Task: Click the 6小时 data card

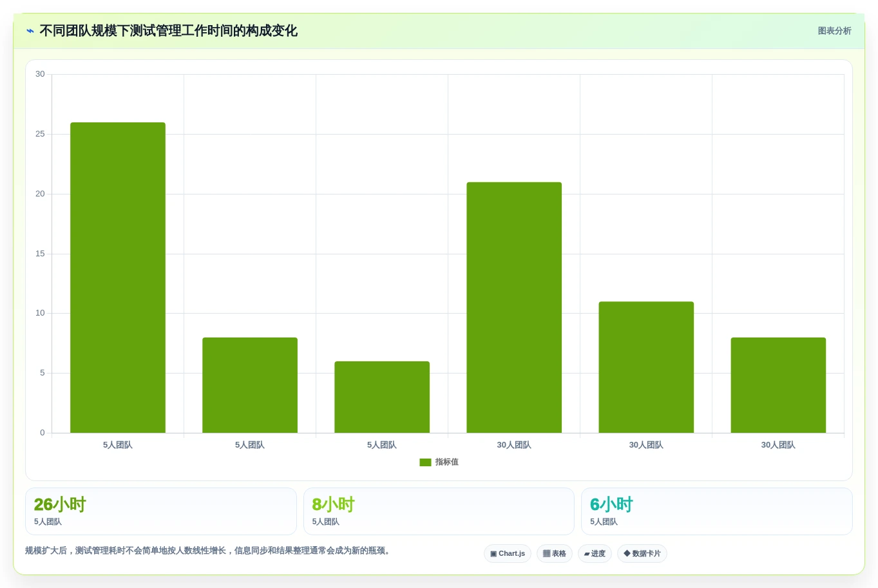Action: click(x=717, y=511)
